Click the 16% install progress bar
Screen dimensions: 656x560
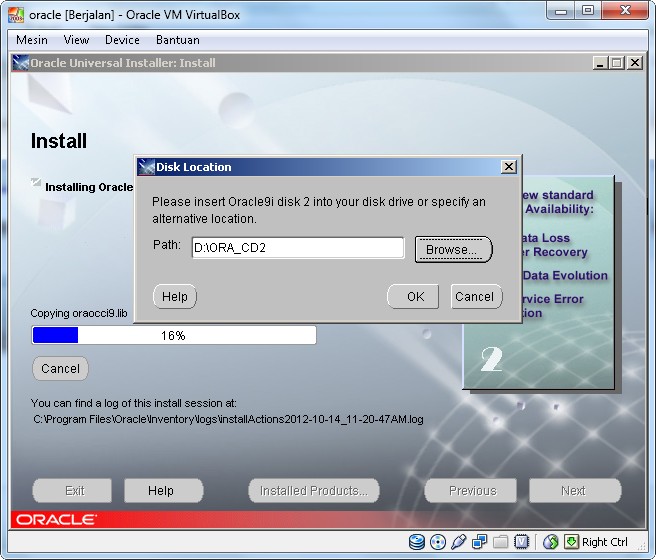[x=174, y=335]
